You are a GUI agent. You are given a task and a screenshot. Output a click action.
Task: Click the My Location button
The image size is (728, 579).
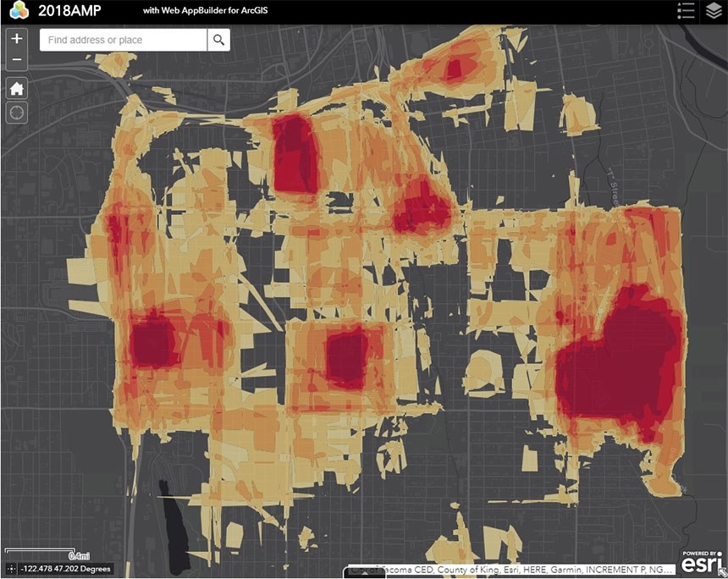[17, 112]
